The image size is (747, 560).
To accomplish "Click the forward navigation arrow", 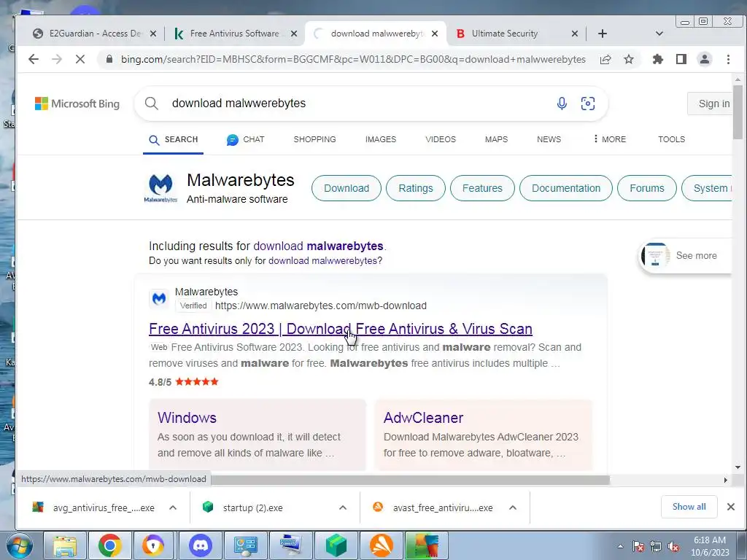I will click(x=57, y=60).
